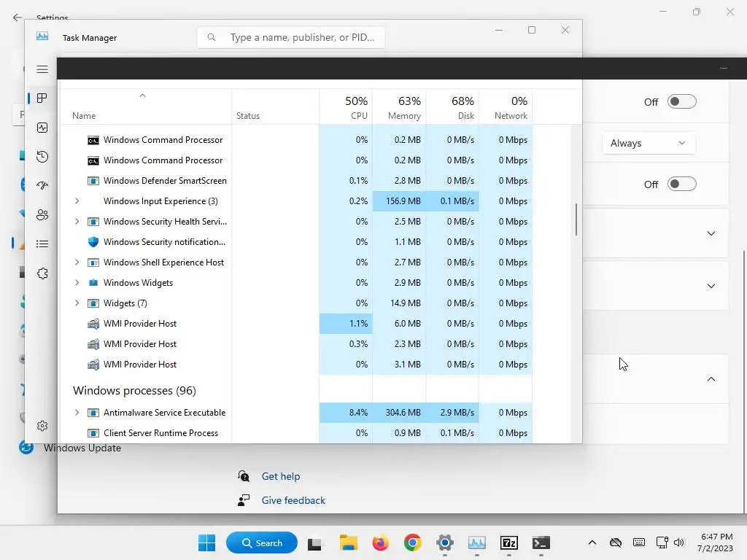The height and width of the screenshot is (560, 747).
Task: Expand Windows Shell Experience Host process
Action: coord(77,262)
